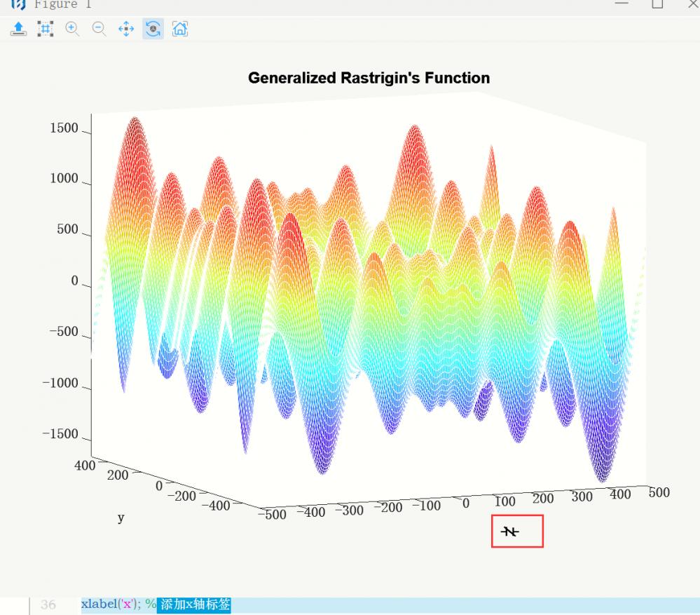Image resolution: width=700 pixels, height=615 pixels.
Task: Reset view with the home icon
Action: pyautogui.click(x=180, y=29)
